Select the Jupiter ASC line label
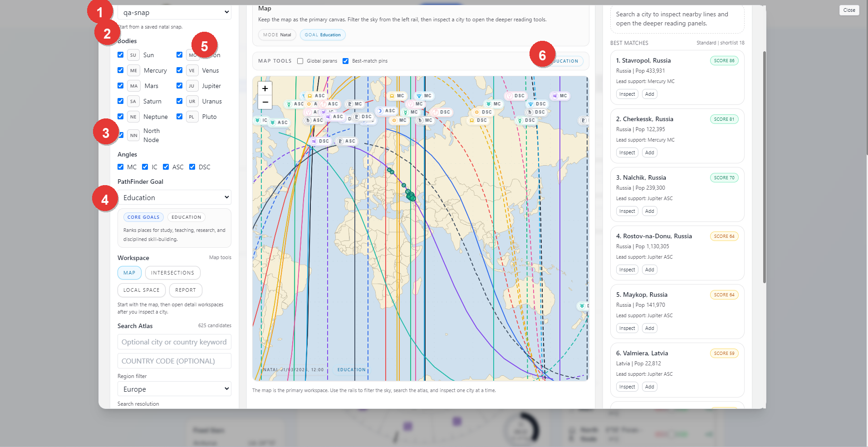Image resolution: width=868 pixels, height=447 pixels. pos(334,117)
